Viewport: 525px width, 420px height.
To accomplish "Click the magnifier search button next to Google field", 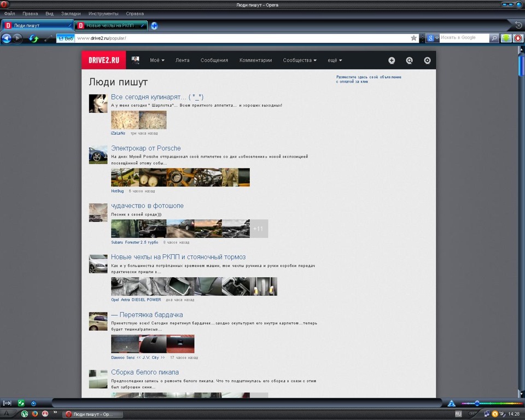I will (x=494, y=38).
